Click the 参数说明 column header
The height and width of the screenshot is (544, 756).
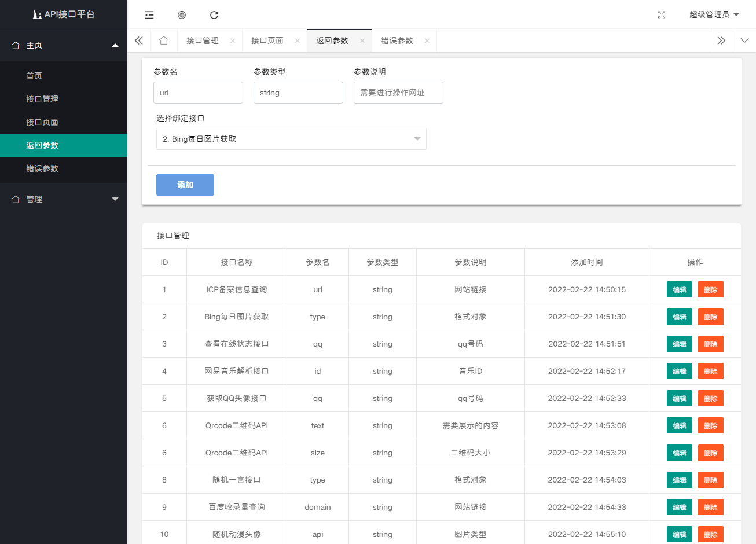pyautogui.click(x=471, y=262)
